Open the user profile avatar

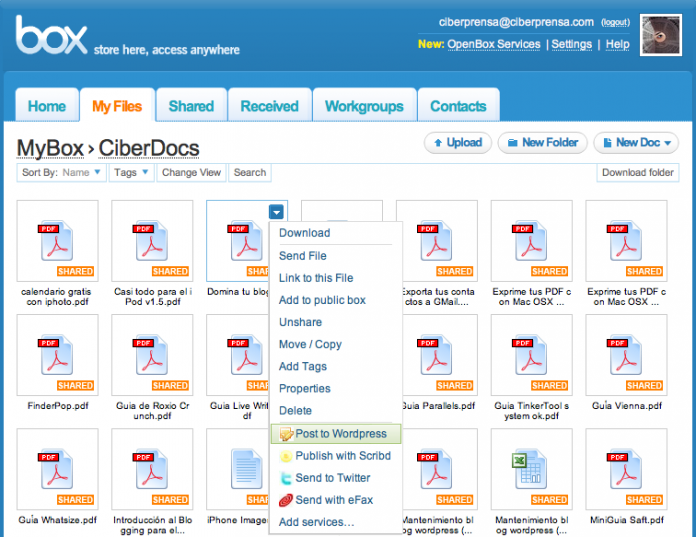660,35
